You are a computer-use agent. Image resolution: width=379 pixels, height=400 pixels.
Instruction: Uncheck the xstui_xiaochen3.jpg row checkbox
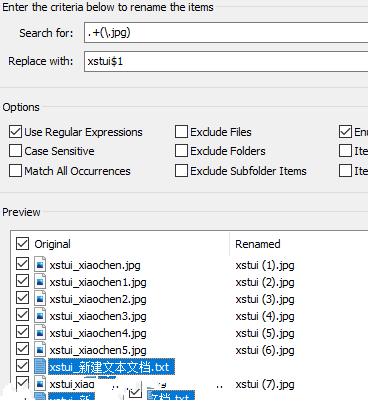(22, 315)
